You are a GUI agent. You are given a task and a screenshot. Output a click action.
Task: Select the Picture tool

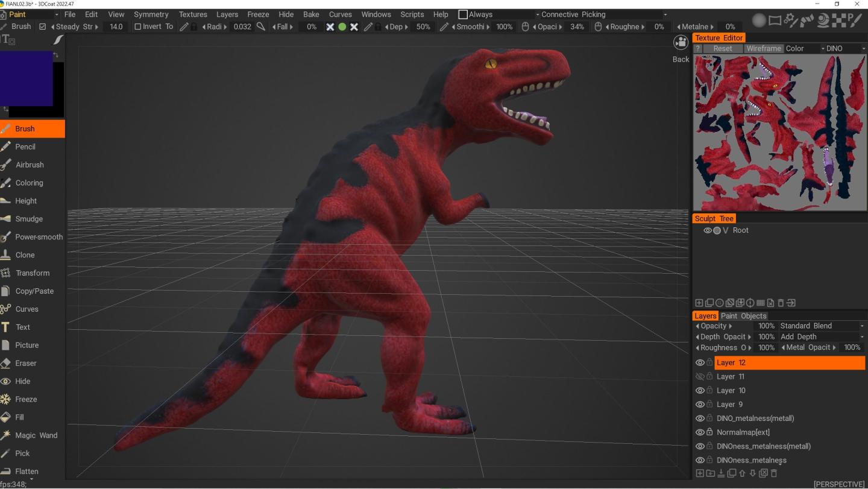[x=32, y=345]
